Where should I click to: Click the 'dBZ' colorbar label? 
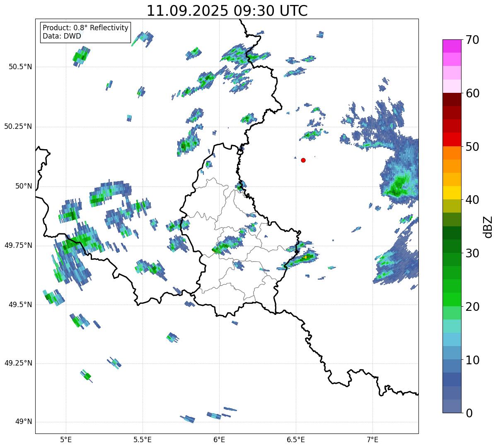pyautogui.click(x=488, y=226)
